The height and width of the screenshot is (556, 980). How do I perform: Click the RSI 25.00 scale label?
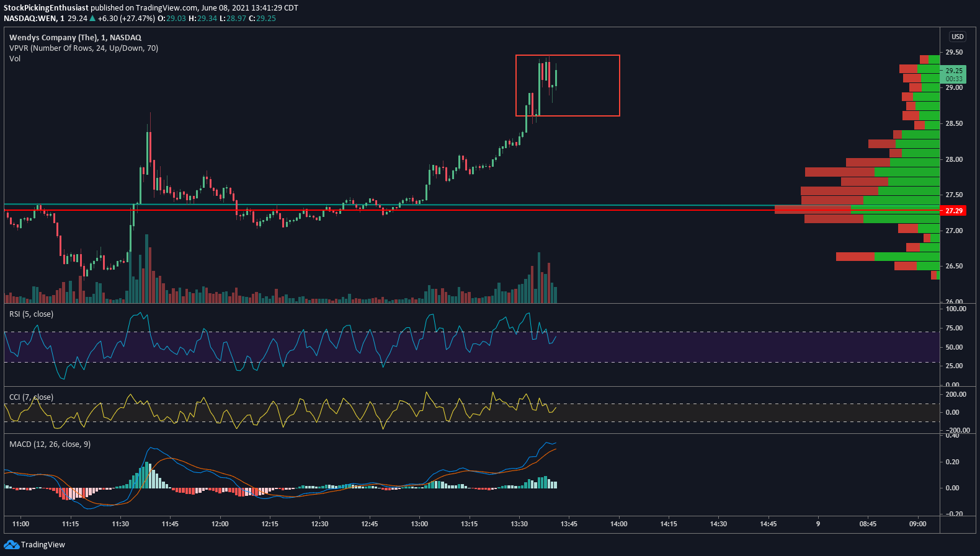click(955, 366)
